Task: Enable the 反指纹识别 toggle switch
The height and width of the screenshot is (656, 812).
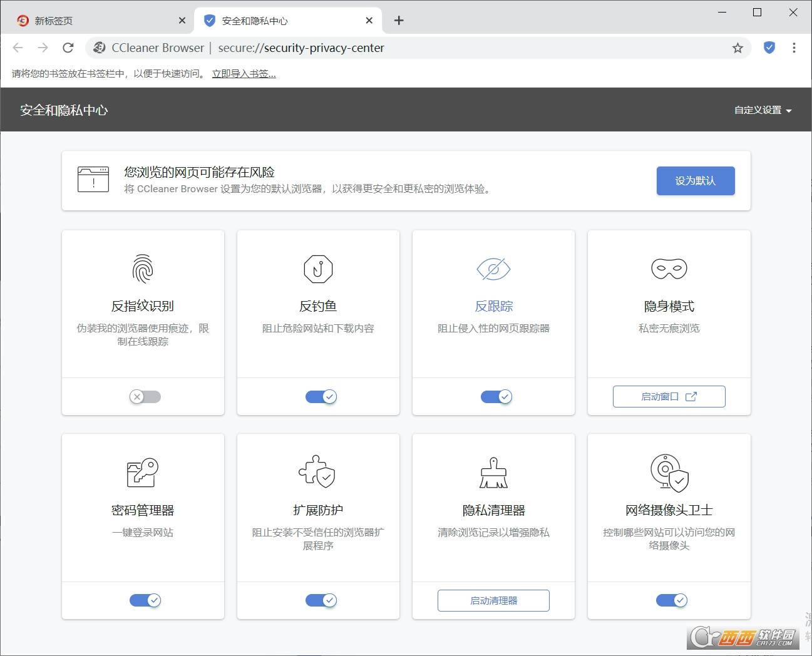Action: point(145,397)
